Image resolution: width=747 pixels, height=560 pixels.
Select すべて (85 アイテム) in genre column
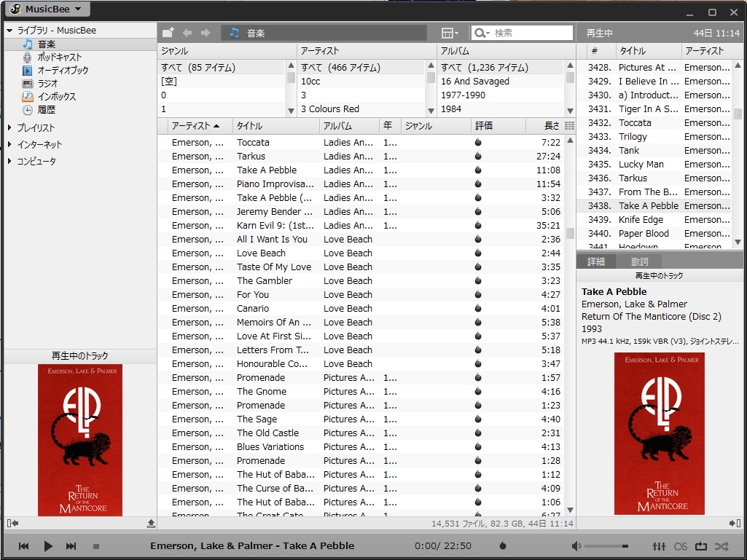pos(221,68)
